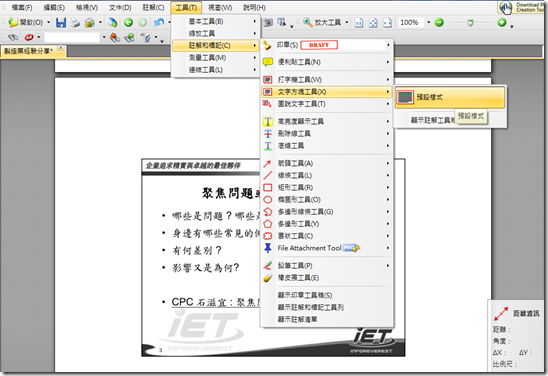This screenshot has width=548, height=376.
Task: Expand 縮放工具 submenu
Action: (x=216, y=34)
